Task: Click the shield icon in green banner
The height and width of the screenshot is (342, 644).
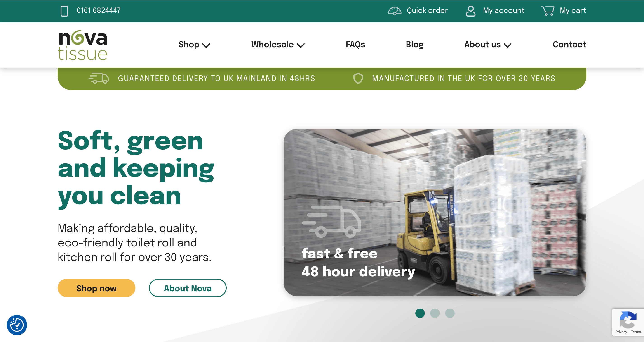Action: [x=358, y=78]
